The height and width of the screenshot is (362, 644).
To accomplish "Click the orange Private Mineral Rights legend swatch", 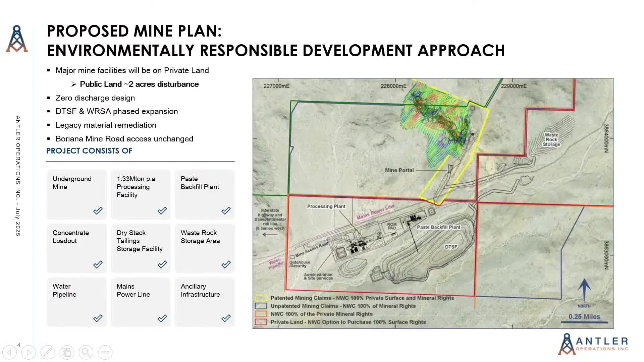I will pyautogui.click(x=261, y=314).
